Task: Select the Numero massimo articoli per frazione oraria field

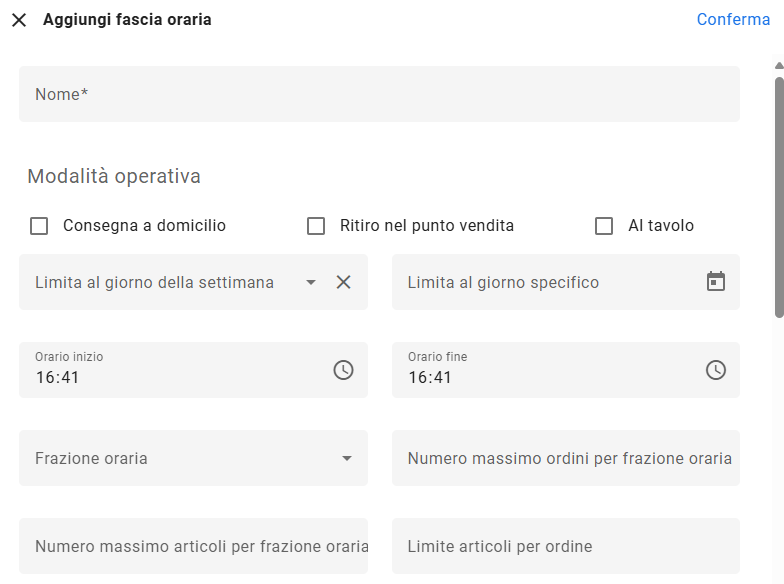Action: coord(193,546)
